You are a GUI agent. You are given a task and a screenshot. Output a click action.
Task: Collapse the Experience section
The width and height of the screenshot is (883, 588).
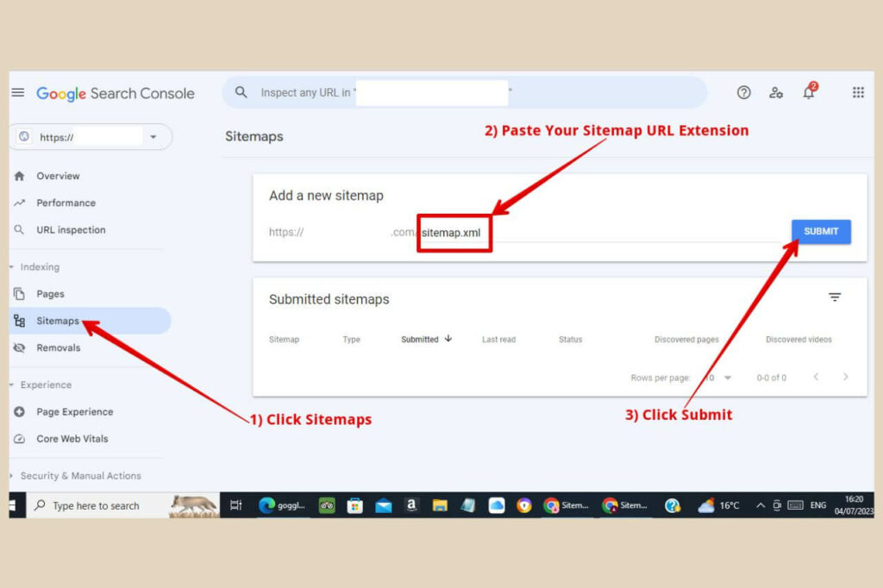[11, 385]
